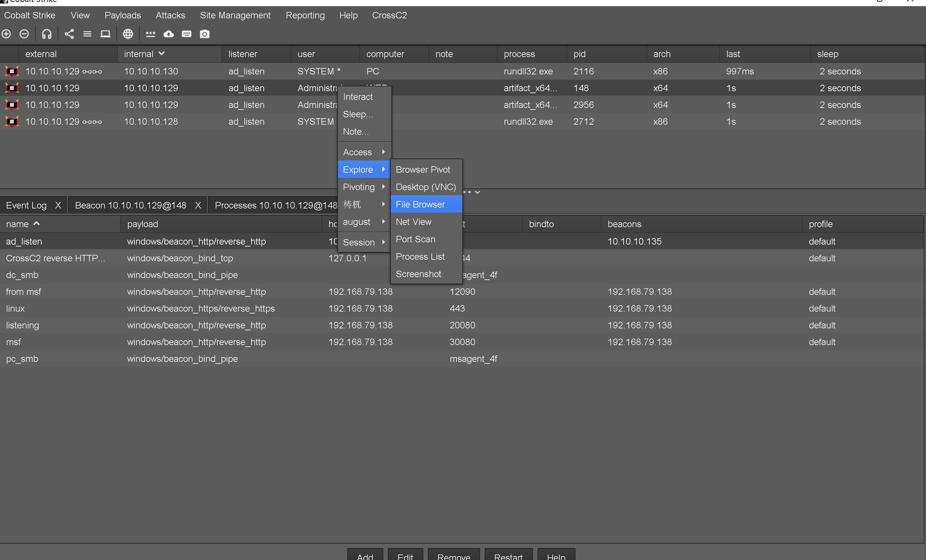Close the Beacon 10.10.10.129@148 tab
Screen dimensions: 926x560
(x=198, y=206)
